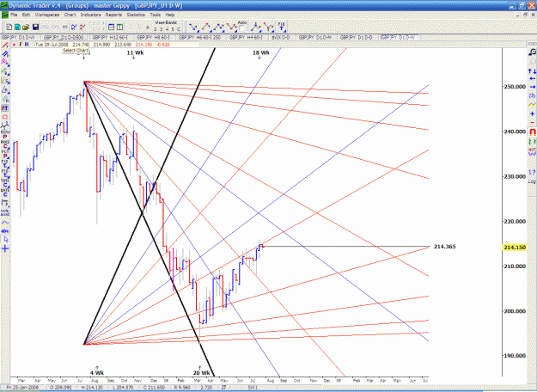
Task: Select the PRICE C projection tool
Action: (5, 145)
